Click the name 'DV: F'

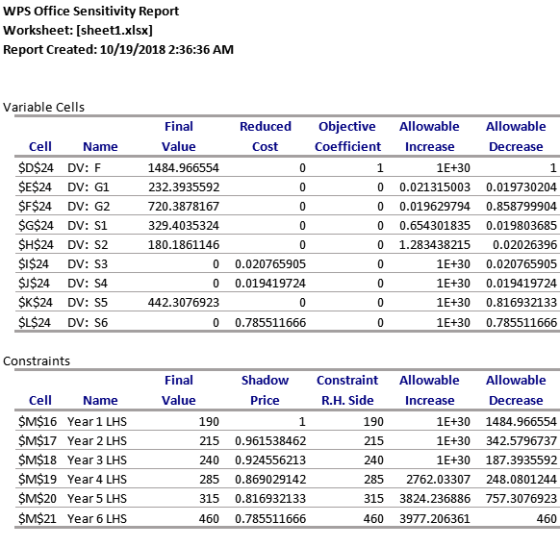[84, 168]
